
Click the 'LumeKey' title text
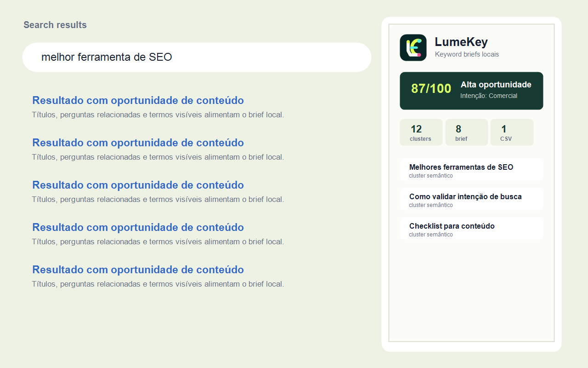(461, 42)
